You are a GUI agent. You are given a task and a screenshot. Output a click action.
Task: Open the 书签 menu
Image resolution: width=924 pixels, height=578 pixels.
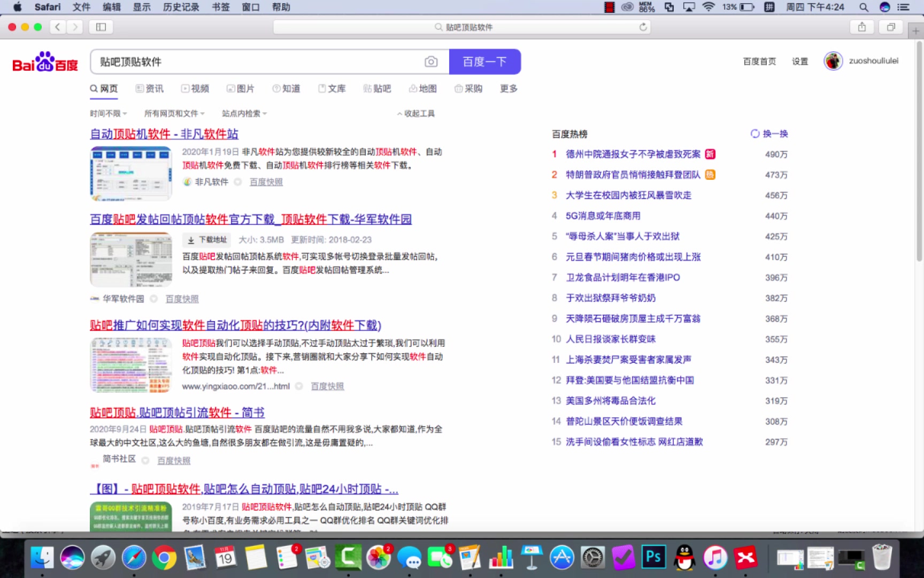click(221, 7)
